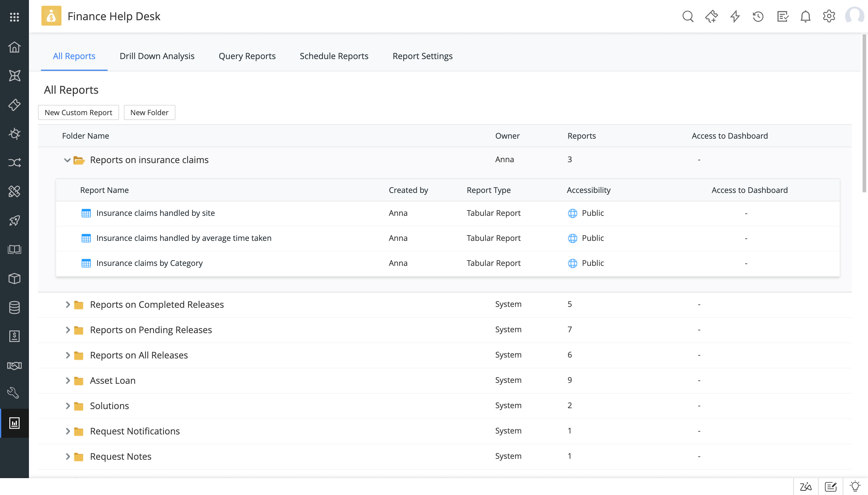
Task: Open the recent history clock icon
Action: [x=758, y=16]
